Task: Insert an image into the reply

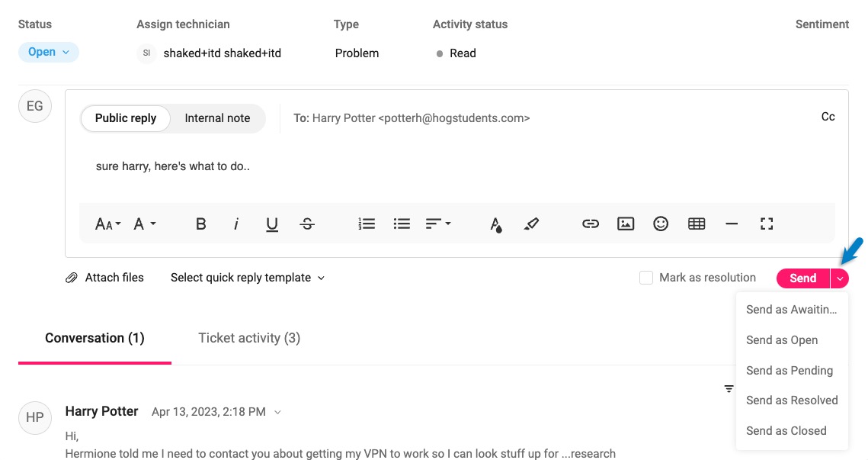Action: tap(626, 224)
